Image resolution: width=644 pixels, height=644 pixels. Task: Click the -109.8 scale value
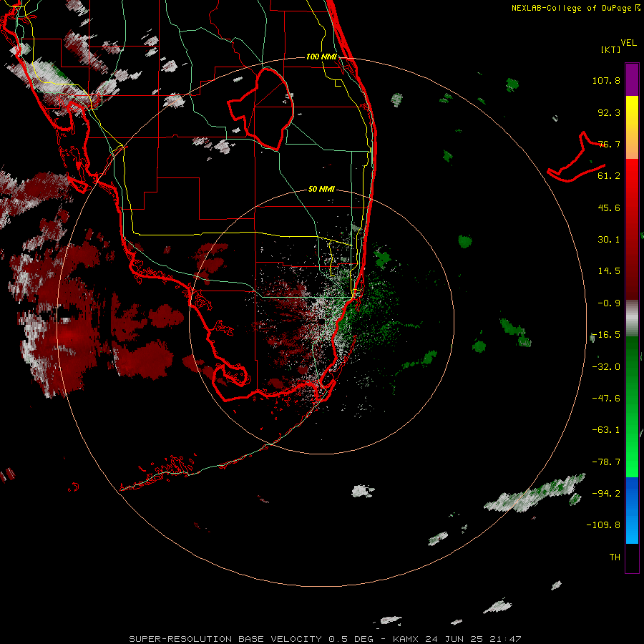click(x=604, y=525)
